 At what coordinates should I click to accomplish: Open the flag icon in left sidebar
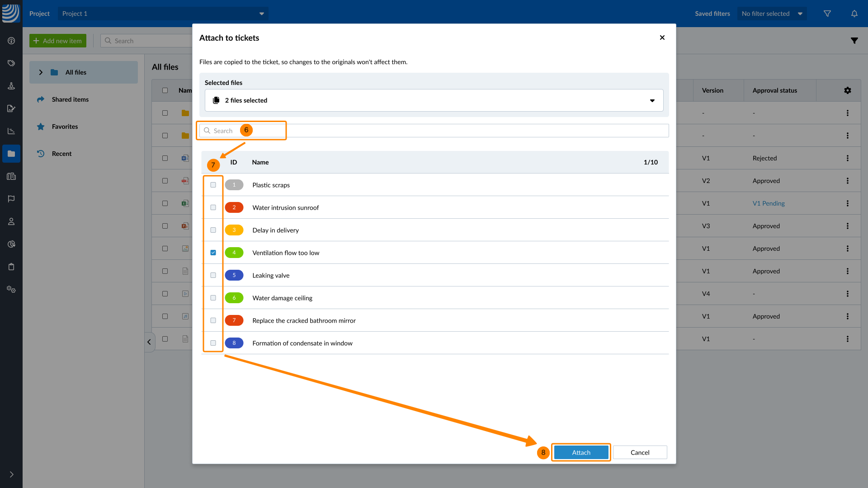pos(11,199)
